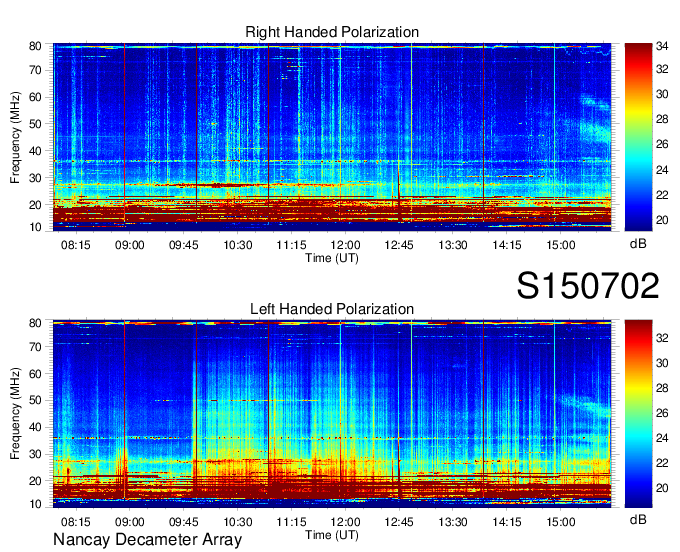Click the '24' value on Right Handed color bar

pyautogui.click(x=662, y=170)
